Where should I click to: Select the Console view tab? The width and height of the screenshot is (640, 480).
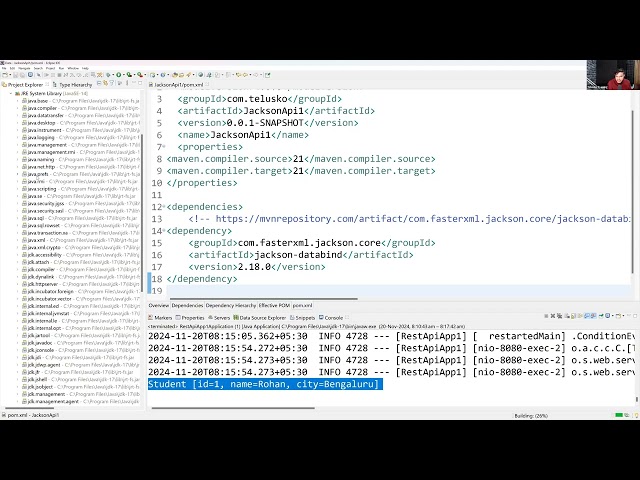click(331, 318)
